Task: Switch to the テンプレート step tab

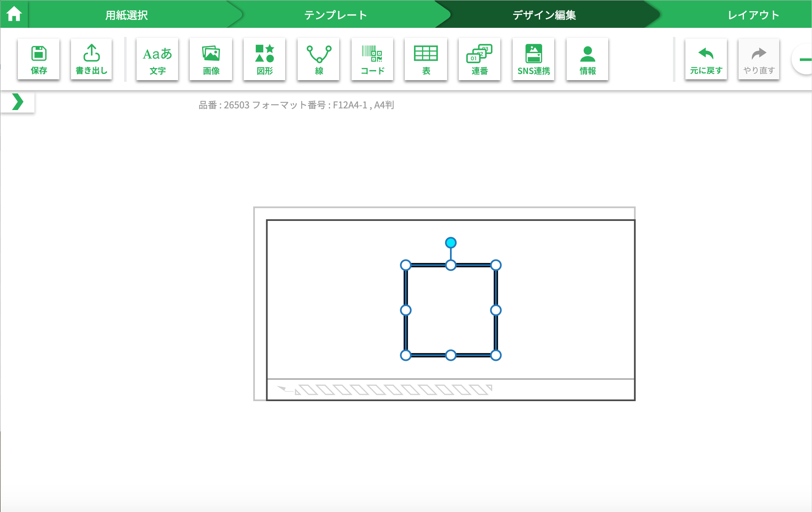Action: point(335,15)
